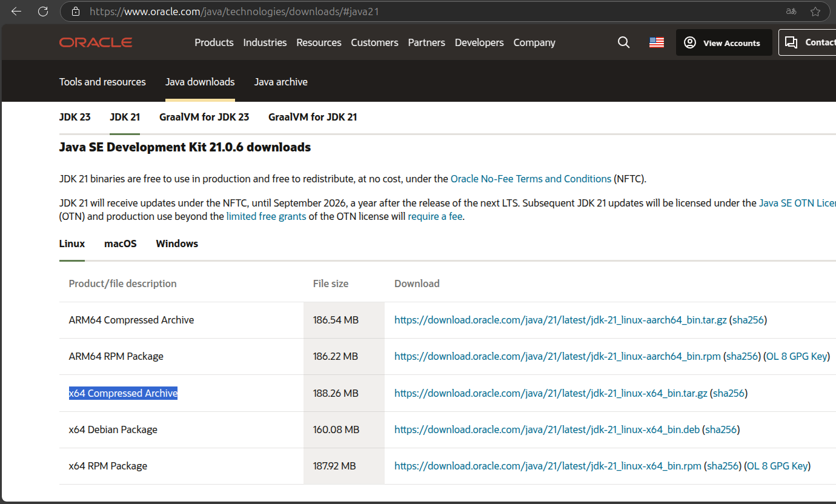Download jdk-21_linux-aarch64_bin.tar.gz link
836x504 pixels.
[x=560, y=320]
